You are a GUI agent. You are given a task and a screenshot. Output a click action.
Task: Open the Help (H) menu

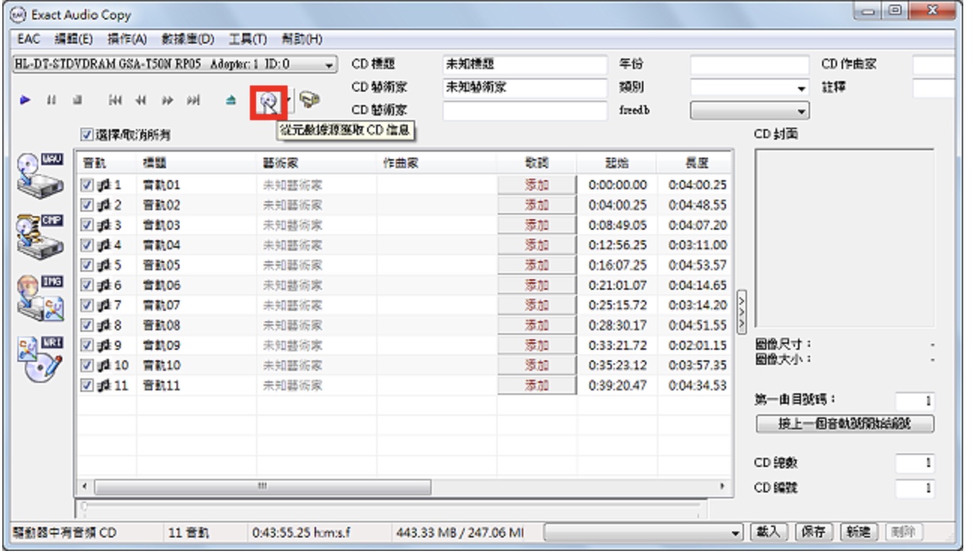[302, 39]
